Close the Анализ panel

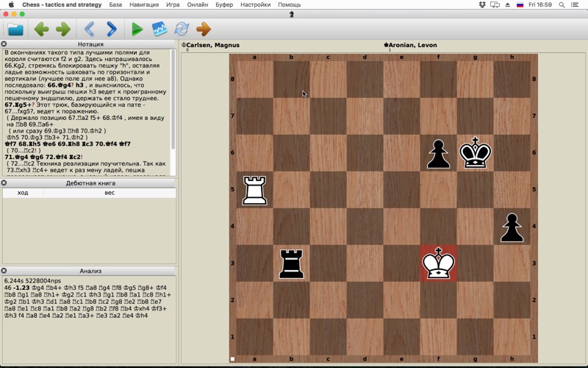[4, 271]
